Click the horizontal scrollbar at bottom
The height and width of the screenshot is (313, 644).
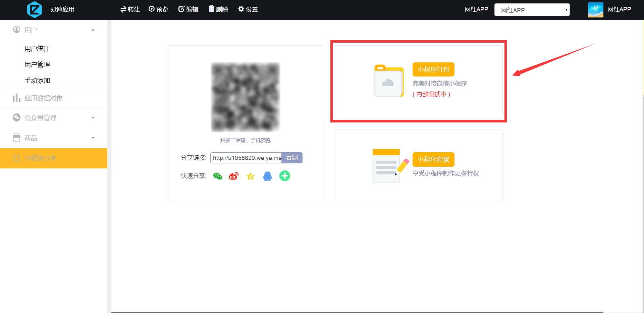click(357, 312)
